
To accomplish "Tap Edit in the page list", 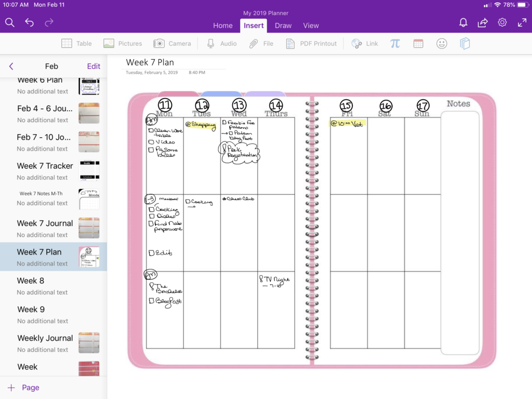I will (94, 66).
